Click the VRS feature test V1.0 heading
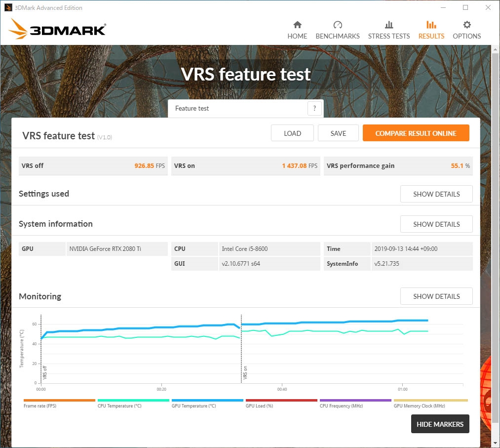 [x=67, y=136]
